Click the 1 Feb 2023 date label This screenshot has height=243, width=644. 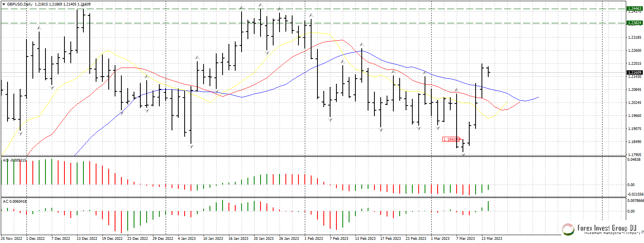click(x=314, y=239)
